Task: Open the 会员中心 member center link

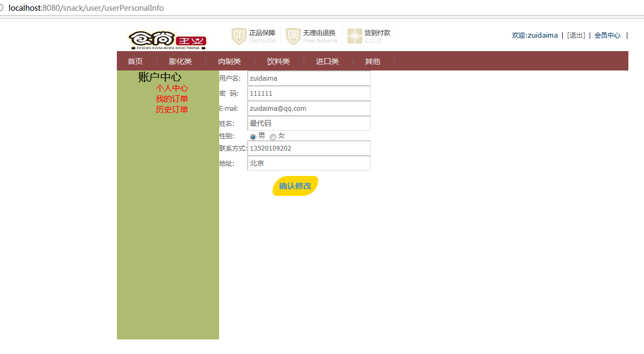Action: [x=607, y=36]
